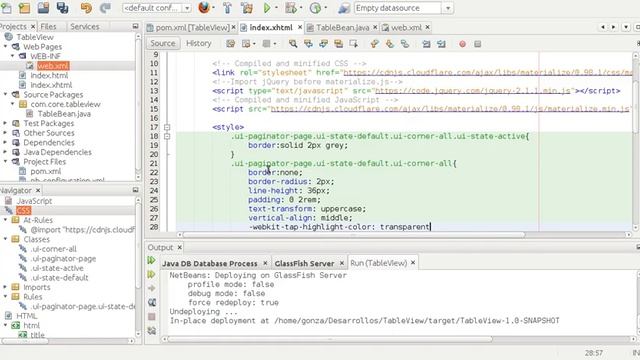Screen dimensions: 640x360
Task: Collapse the style fold marker at line 17
Action: 167,127
